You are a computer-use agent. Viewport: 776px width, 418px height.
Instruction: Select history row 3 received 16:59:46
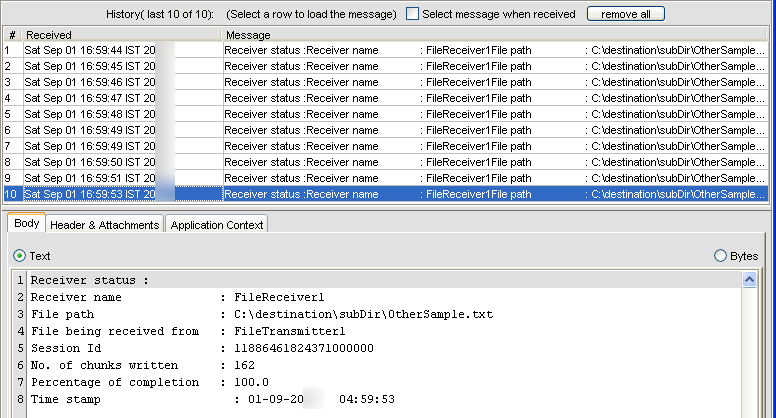pyautogui.click(x=386, y=82)
